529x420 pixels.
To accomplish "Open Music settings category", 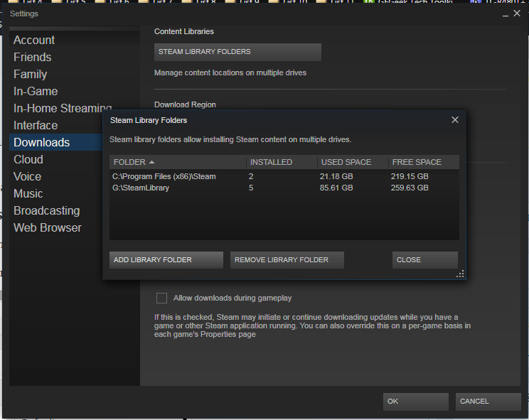I will pos(28,193).
